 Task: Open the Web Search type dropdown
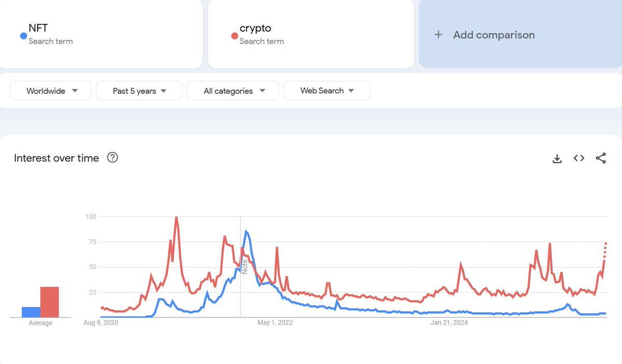pos(327,91)
